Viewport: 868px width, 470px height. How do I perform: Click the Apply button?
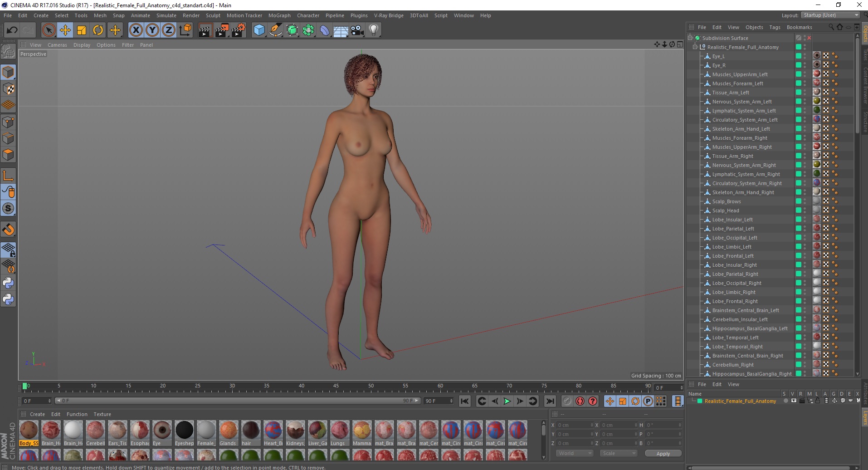click(663, 454)
